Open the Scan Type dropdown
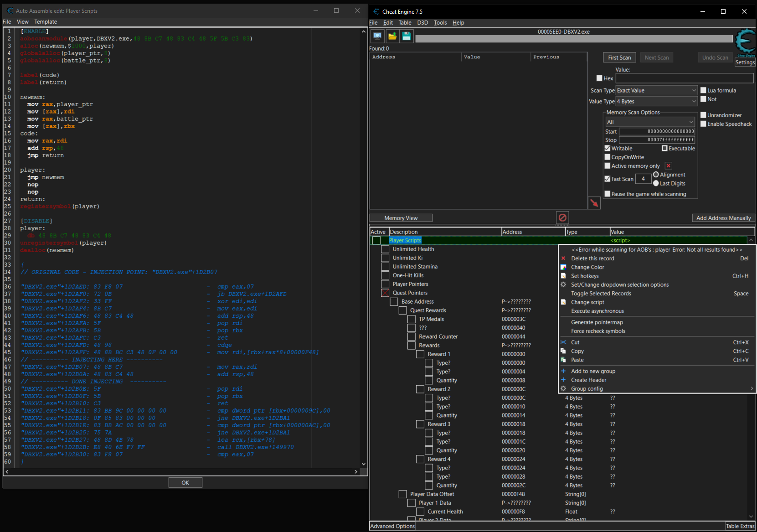 click(656, 90)
